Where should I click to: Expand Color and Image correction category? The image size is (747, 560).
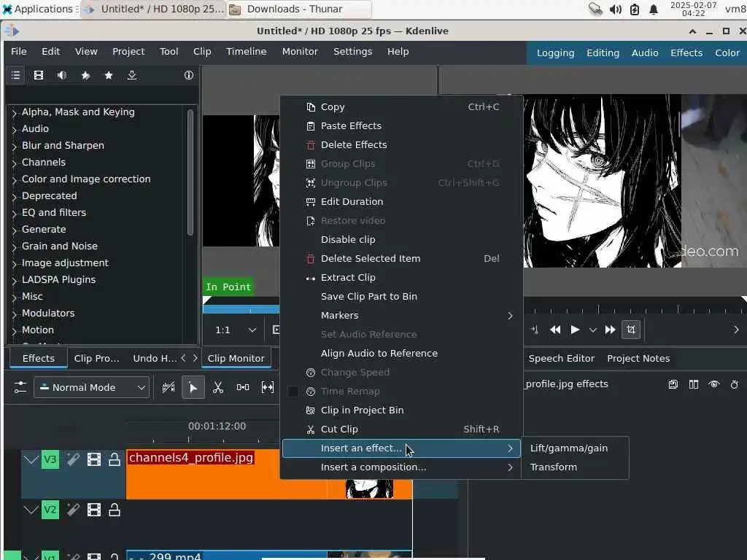pos(15,180)
